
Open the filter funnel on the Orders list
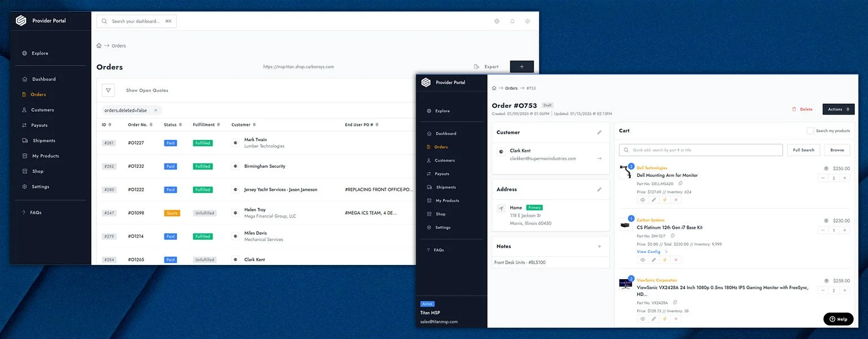coord(108,90)
